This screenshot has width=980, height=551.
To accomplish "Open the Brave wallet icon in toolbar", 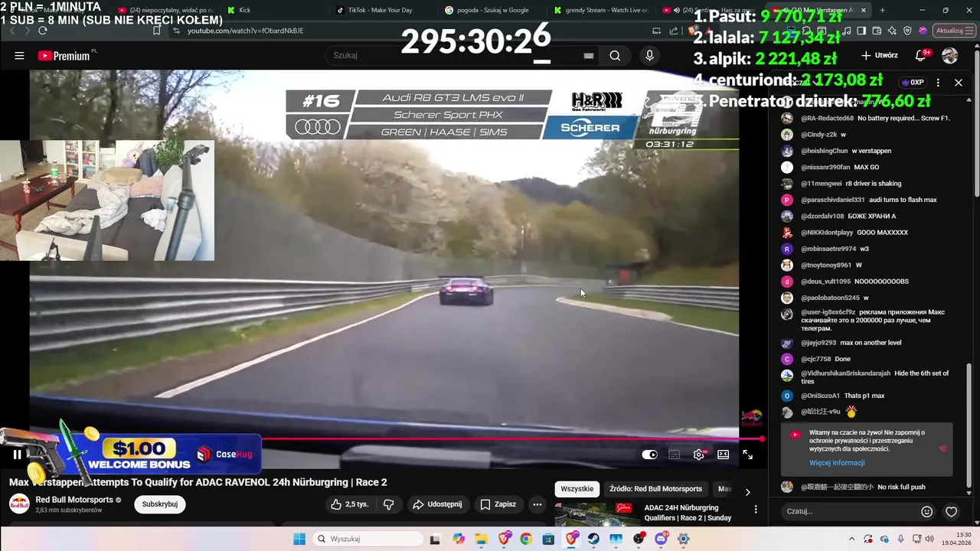I will [877, 31].
